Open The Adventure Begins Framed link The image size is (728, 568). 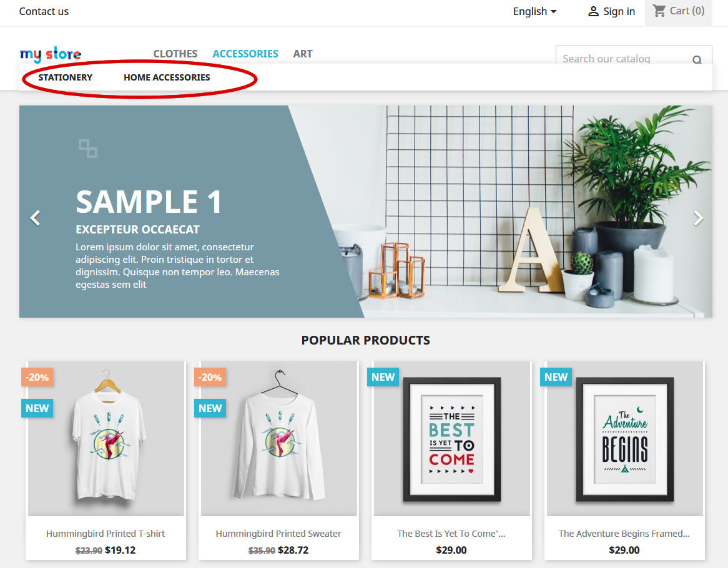(624, 534)
